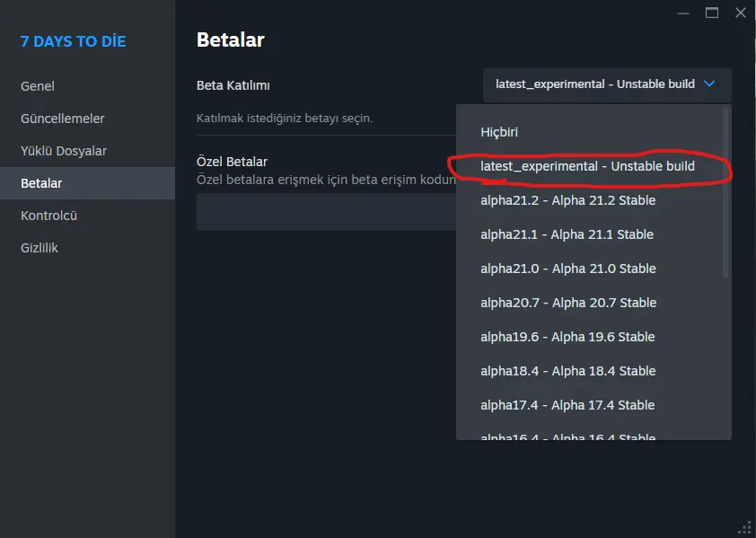Open the Gizlilik tab
The width and height of the screenshot is (756, 538).
pos(87,248)
